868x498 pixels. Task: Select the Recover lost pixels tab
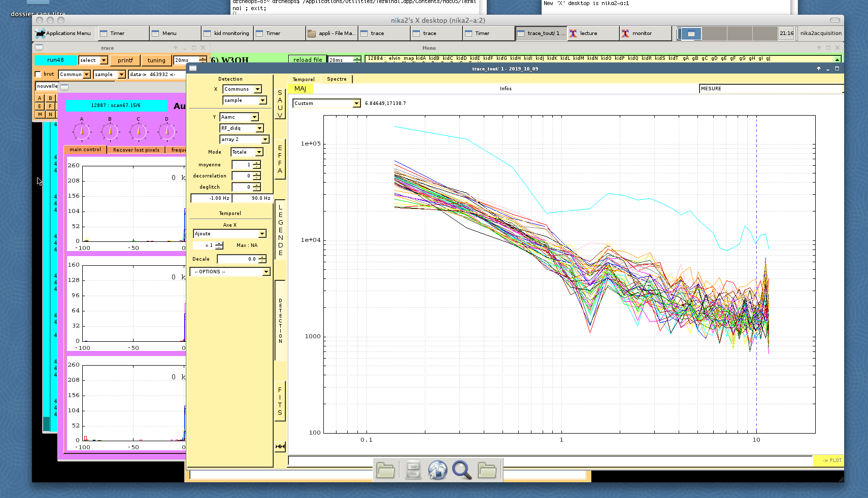pos(136,150)
